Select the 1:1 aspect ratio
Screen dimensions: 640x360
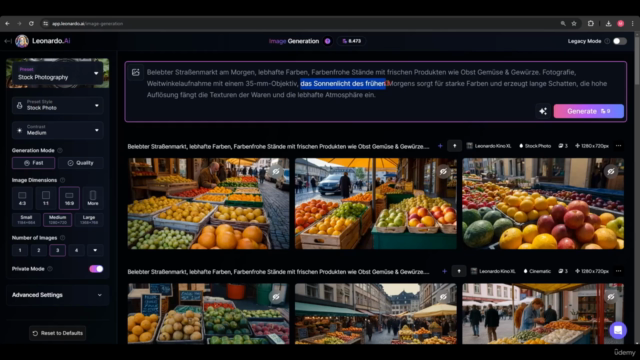click(x=46, y=198)
